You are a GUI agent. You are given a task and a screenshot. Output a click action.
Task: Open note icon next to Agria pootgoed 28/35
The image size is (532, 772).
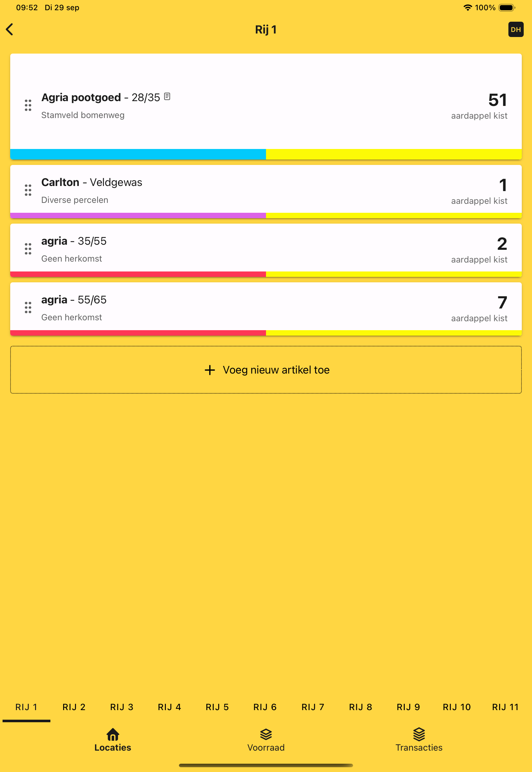click(167, 96)
